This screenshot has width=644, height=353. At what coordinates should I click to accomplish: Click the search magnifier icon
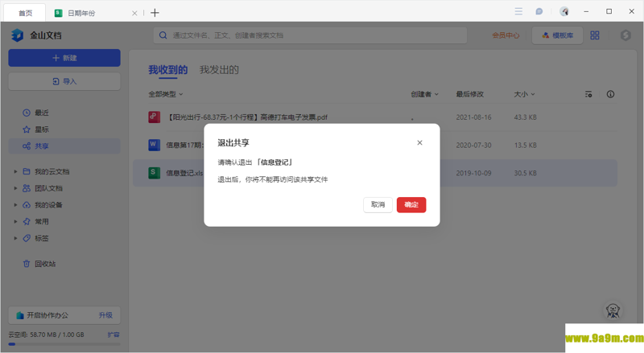pyautogui.click(x=163, y=35)
